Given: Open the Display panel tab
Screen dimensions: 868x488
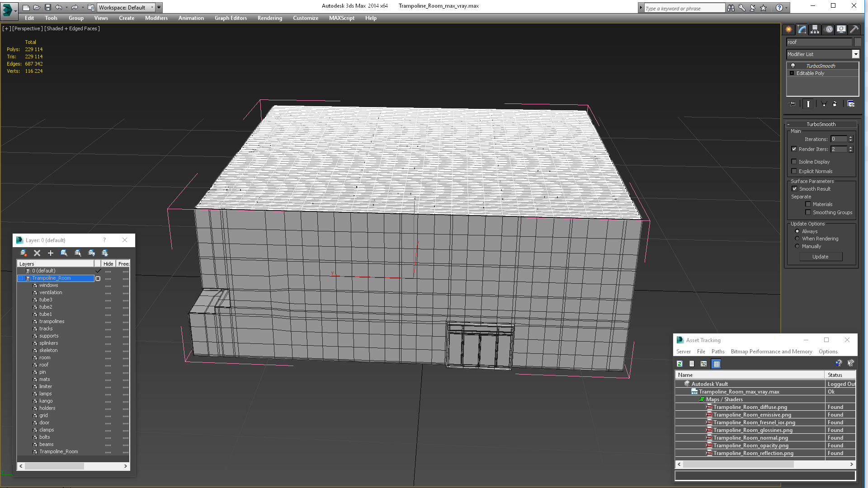Looking at the screenshot, I should click(841, 29).
